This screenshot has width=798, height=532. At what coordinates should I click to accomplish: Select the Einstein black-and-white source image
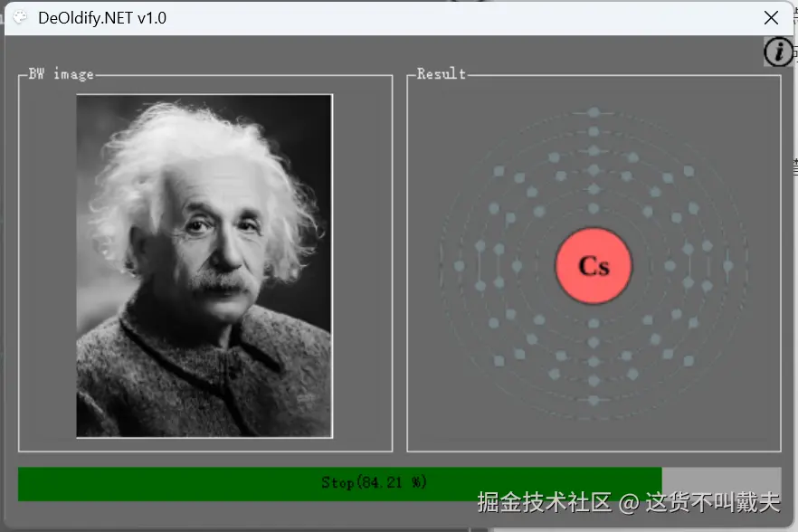[204, 265]
